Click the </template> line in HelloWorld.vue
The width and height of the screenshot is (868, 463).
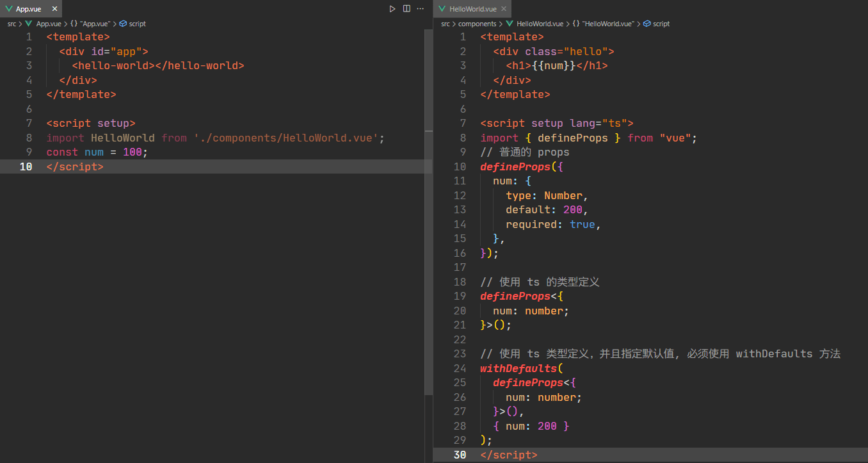(515, 94)
